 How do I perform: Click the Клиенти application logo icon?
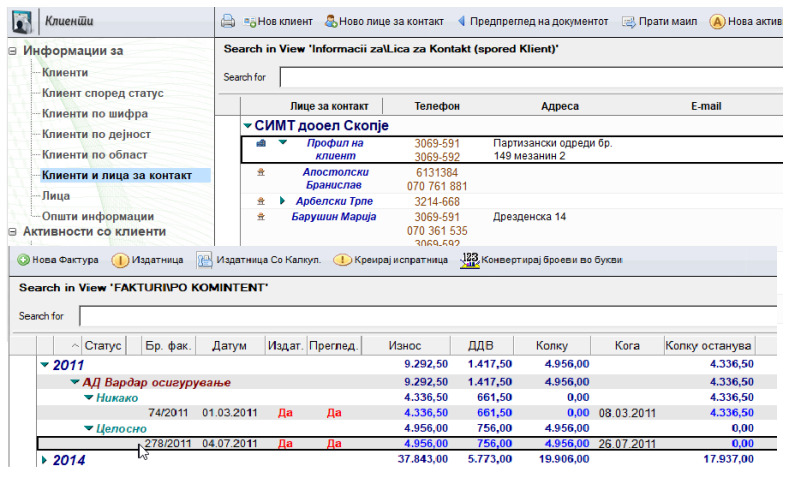coord(22,22)
